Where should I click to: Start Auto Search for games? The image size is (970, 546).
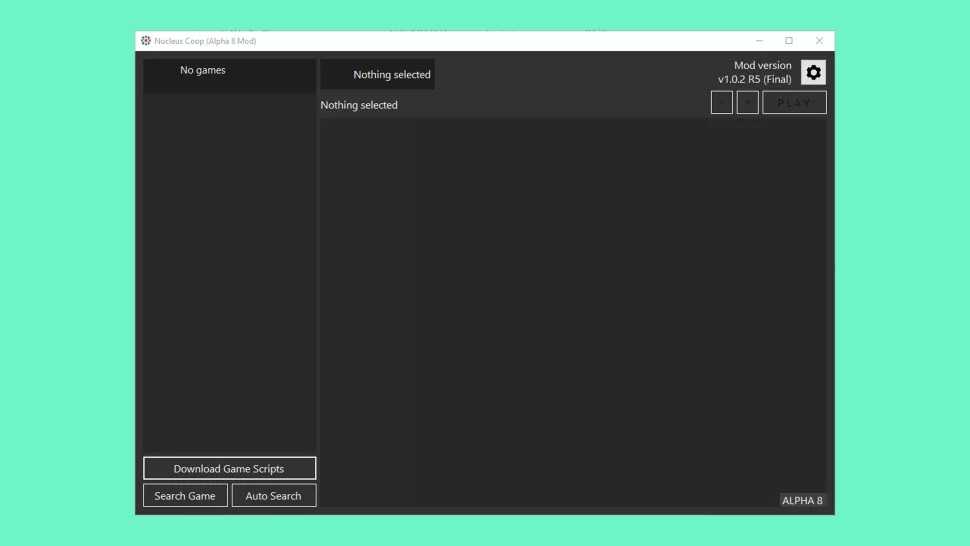click(x=273, y=496)
